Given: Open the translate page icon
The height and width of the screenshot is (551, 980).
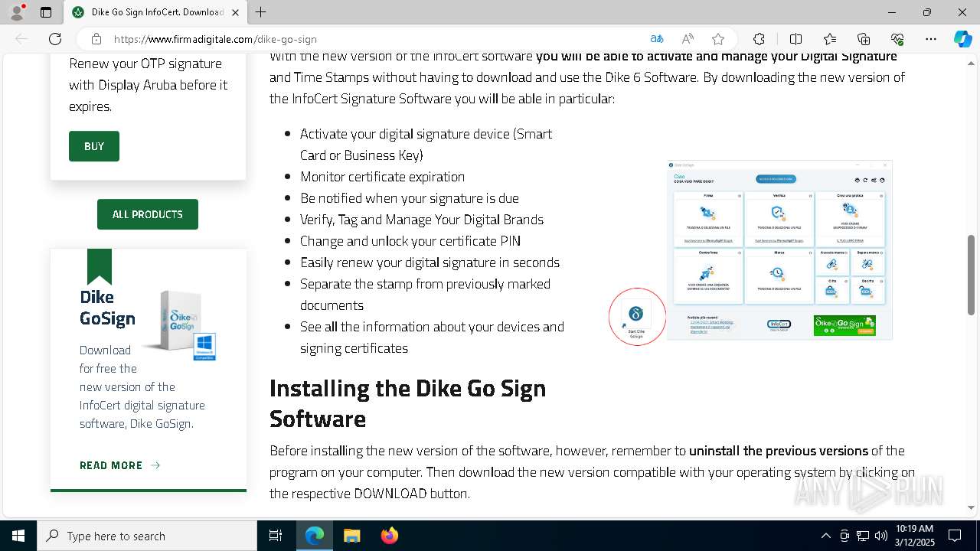Looking at the screenshot, I should click(657, 39).
